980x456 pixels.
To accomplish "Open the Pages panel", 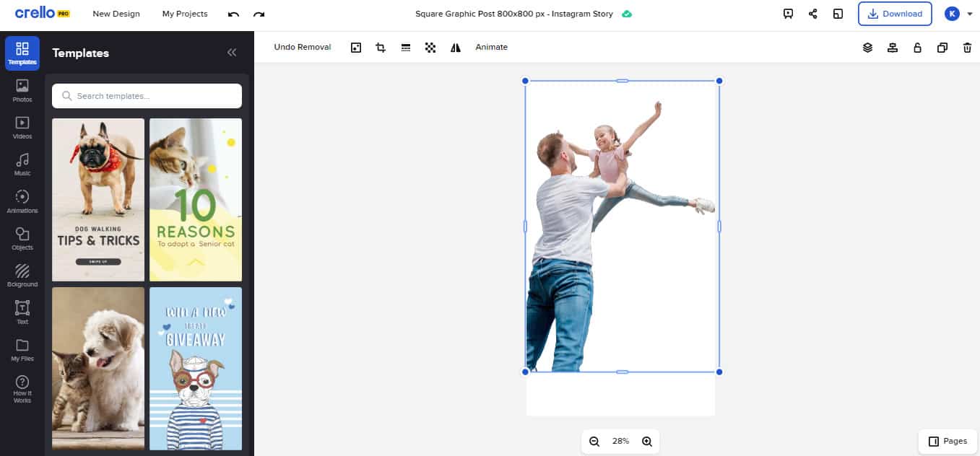I will (x=948, y=441).
